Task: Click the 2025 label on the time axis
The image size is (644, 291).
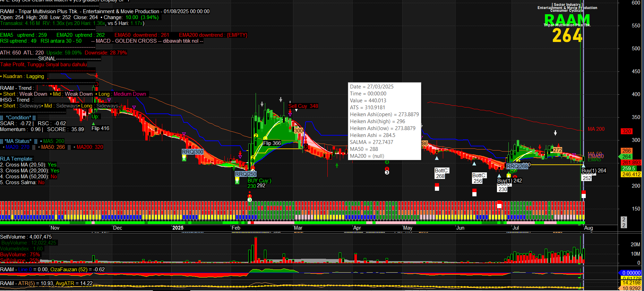Action: (x=178, y=228)
